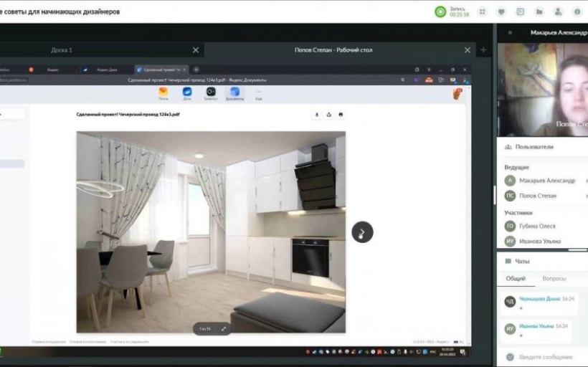The height and width of the screenshot is (367, 588).
Task: Click the PDF file name title
Action: pyautogui.click(x=128, y=115)
